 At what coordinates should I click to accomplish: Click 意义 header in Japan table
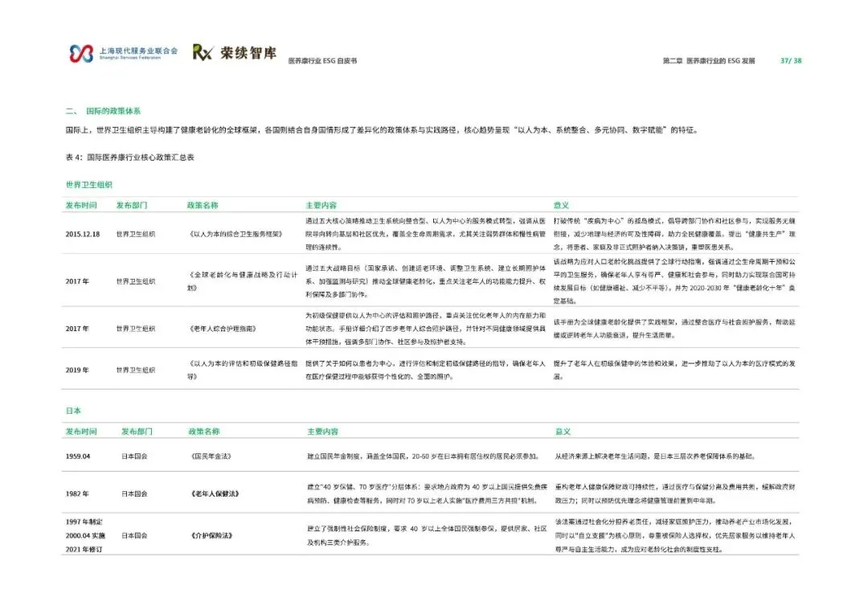tap(563, 432)
